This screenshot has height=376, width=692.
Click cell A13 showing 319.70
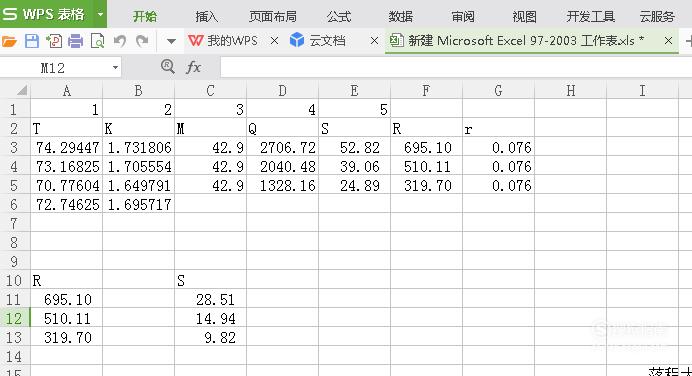(67, 337)
